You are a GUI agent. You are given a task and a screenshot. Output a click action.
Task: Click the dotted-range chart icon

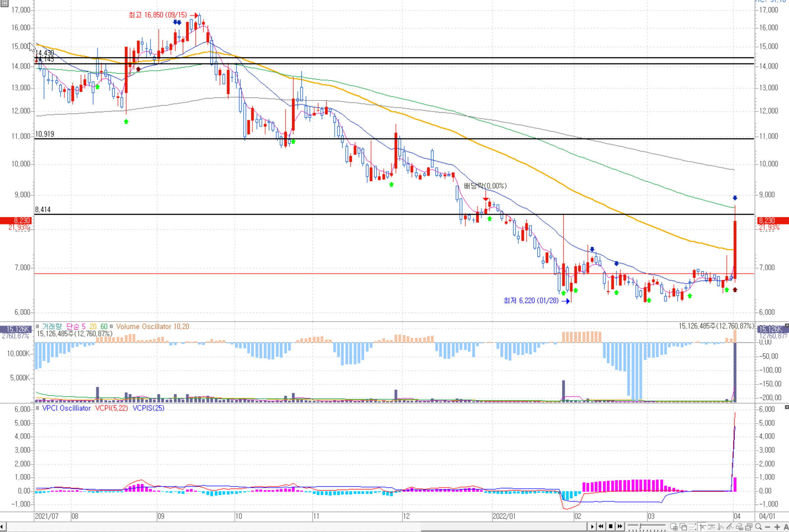[x=692, y=527]
